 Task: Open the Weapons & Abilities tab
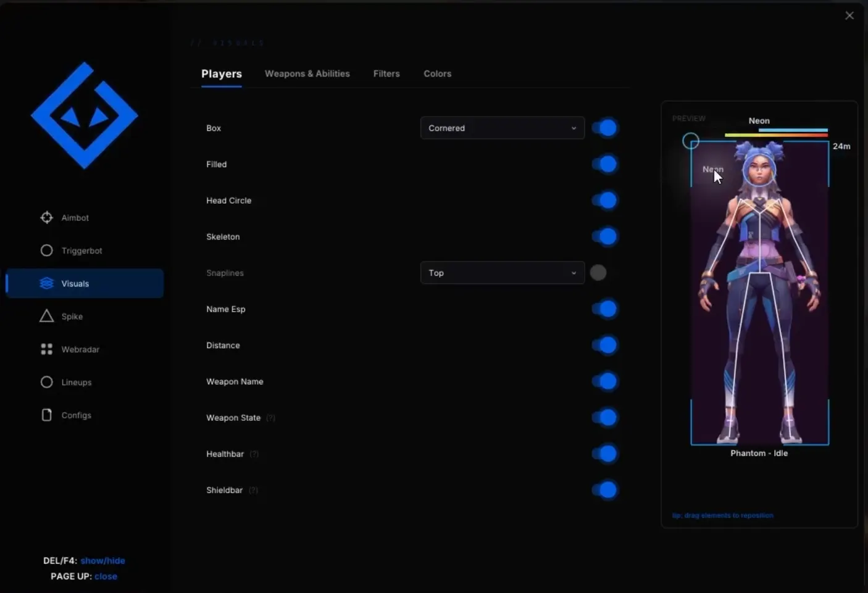pos(307,73)
